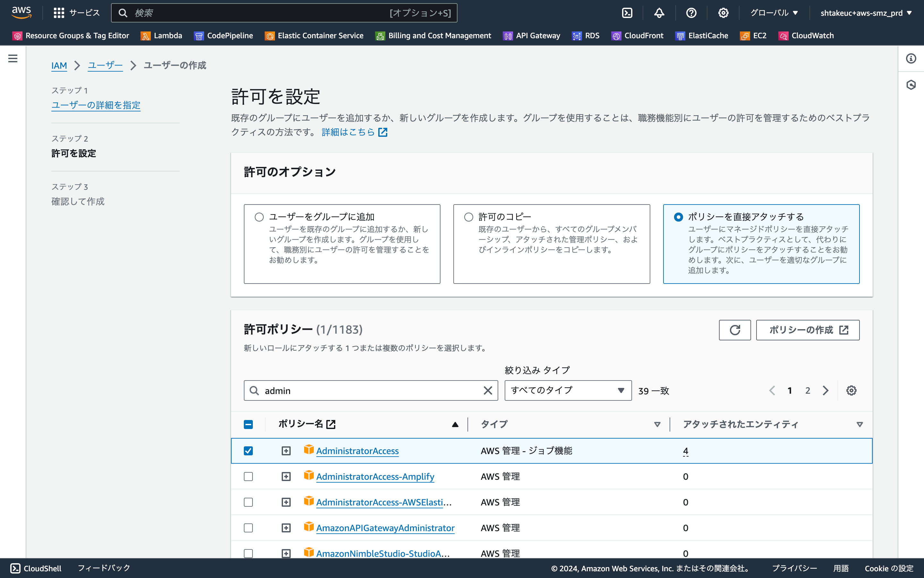924x578 pixels.
Task: Expand the AmazonAPIGatewayAdministrator row
Action: tap(286, 528)
